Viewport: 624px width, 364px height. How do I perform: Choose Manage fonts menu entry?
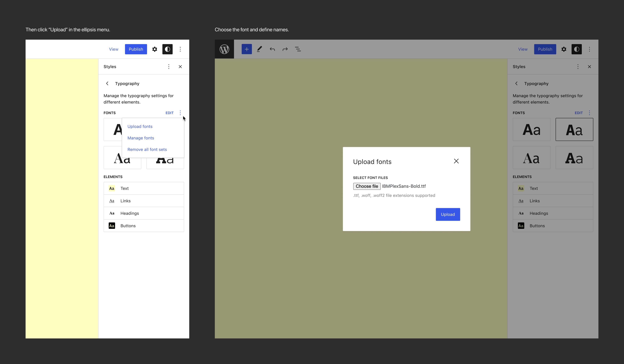click(x=141, y=138)
